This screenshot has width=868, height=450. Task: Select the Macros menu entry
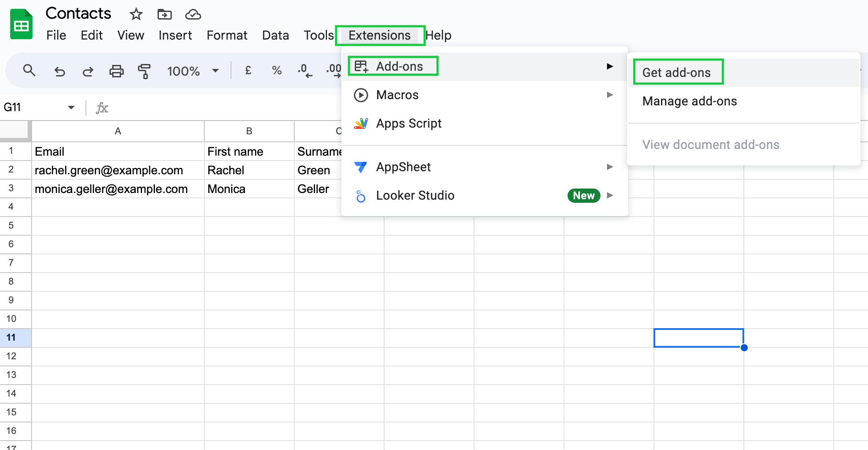(484, 95)
